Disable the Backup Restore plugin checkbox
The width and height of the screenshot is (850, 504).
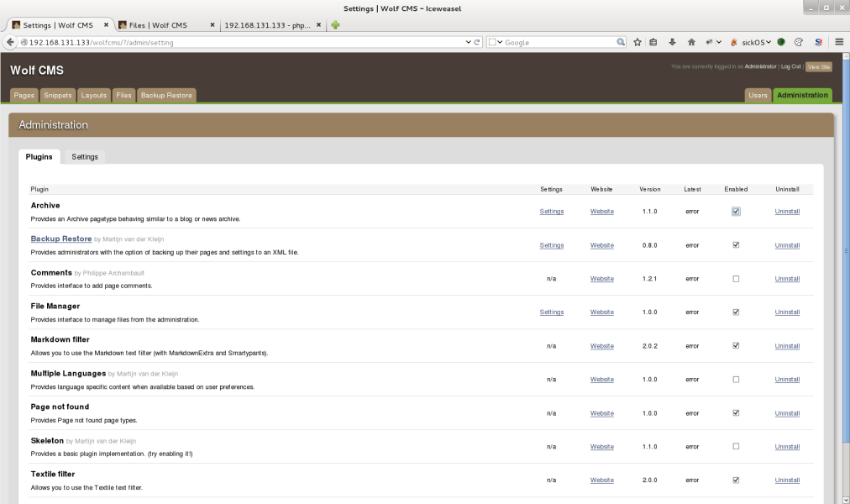(736, 245)
